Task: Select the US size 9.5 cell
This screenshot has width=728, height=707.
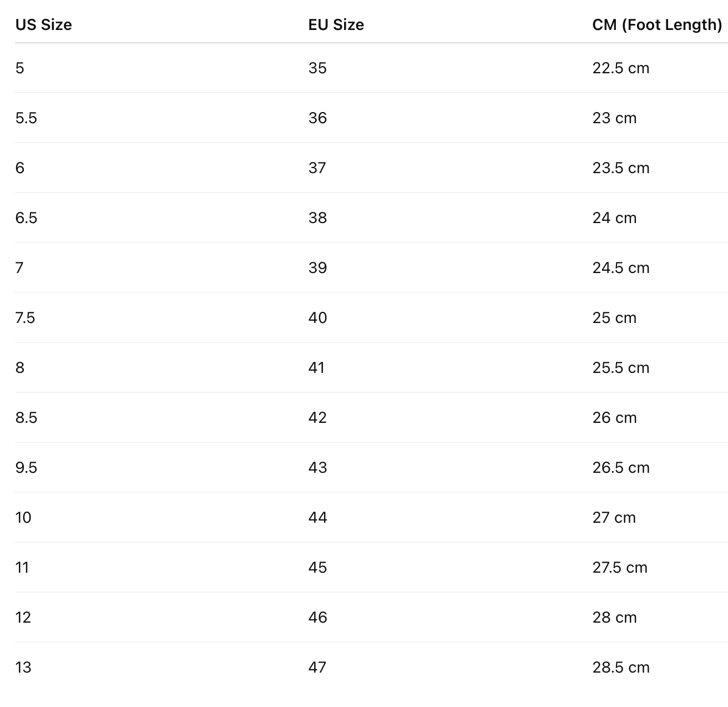Action: (26, 468)
